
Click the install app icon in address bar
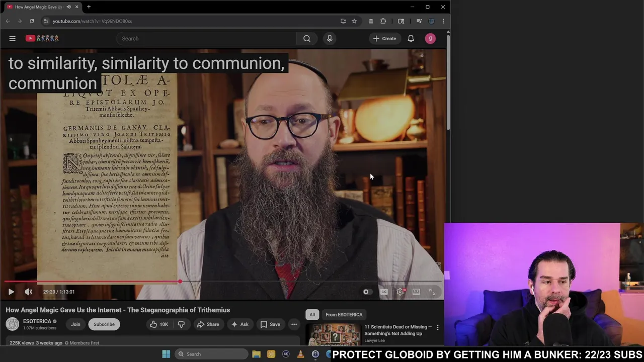coord(343,21)
